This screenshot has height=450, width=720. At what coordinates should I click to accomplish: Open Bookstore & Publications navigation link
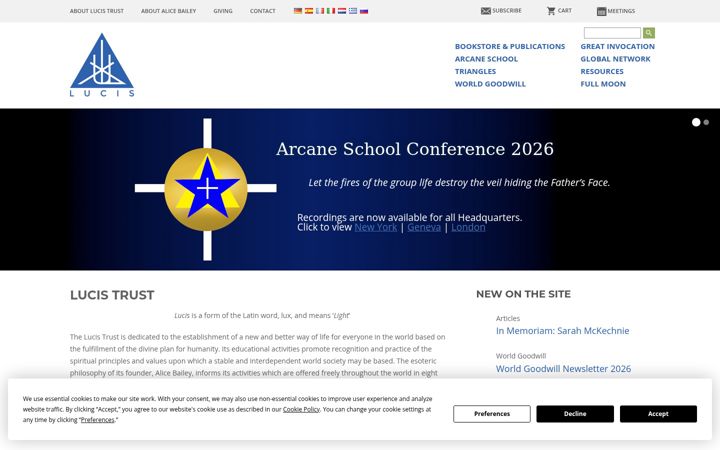click(510, 46)
